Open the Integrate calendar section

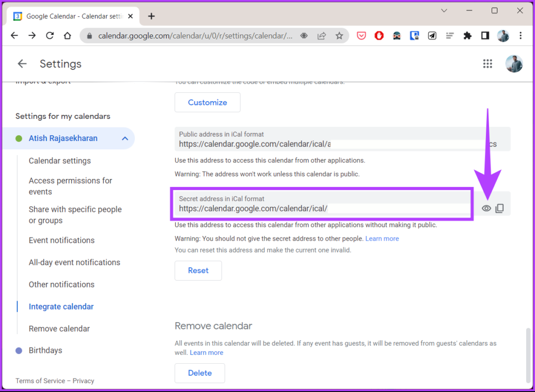click(61, 307)
